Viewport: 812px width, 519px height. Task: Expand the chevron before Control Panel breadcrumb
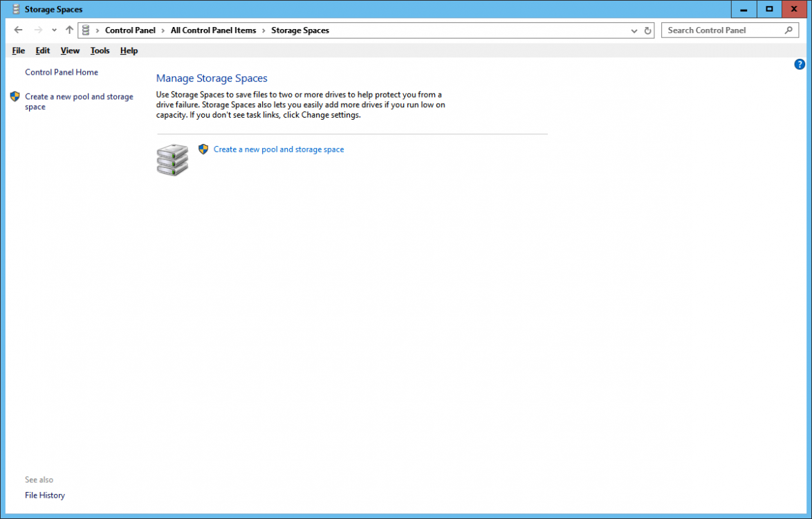(98, 30)
